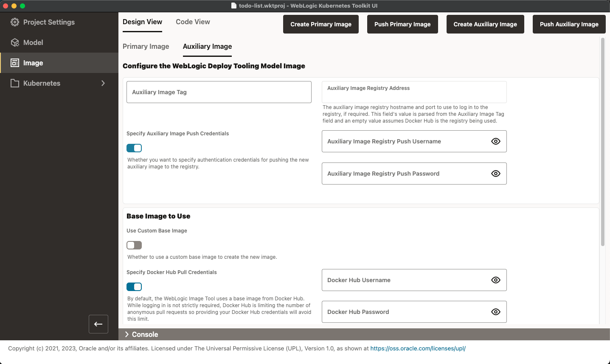Click the Push Auxiliary Image button

(x=569, y=24)
